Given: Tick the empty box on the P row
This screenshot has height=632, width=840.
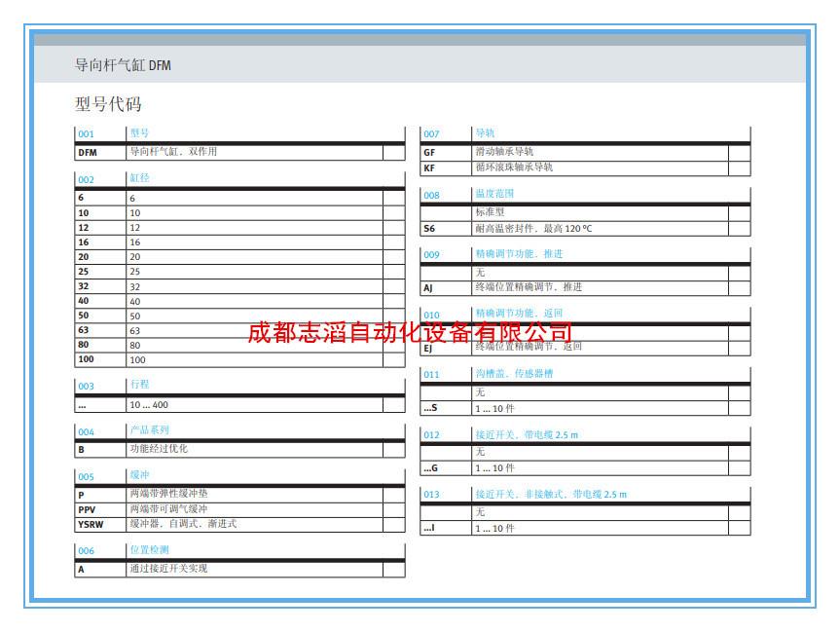Looking at the screenshot, I should pos(394,495).
